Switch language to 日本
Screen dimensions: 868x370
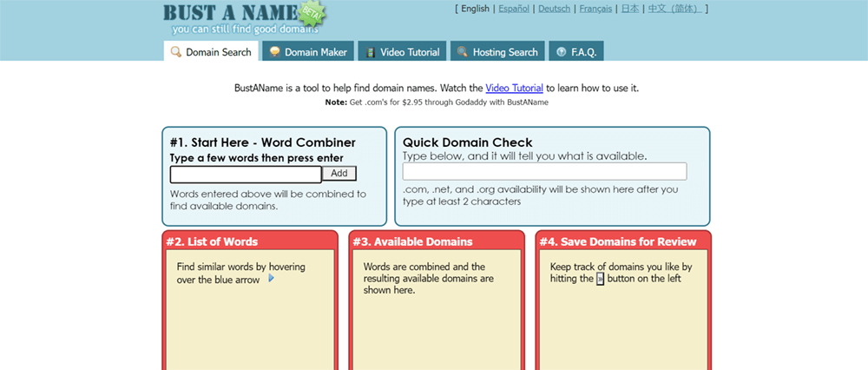pos(629,9)
